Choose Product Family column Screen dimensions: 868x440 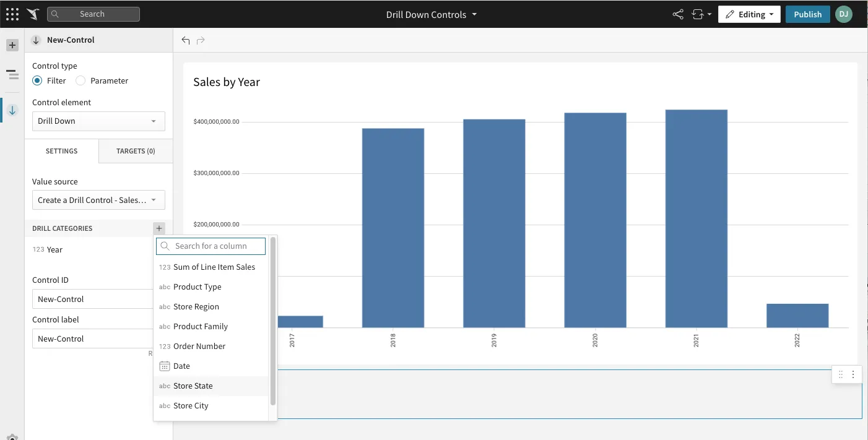211,327
